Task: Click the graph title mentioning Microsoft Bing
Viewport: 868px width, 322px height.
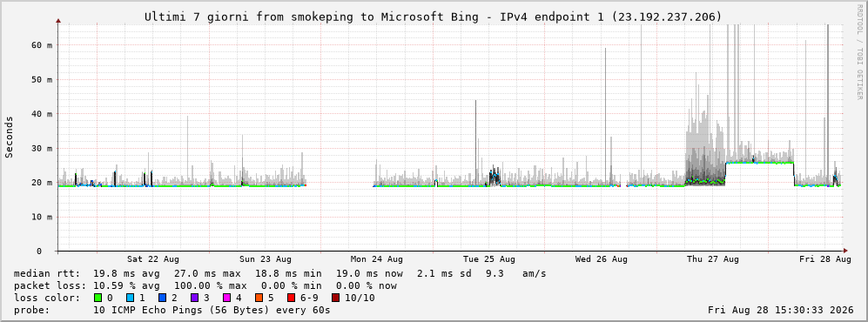Action: 434,17
